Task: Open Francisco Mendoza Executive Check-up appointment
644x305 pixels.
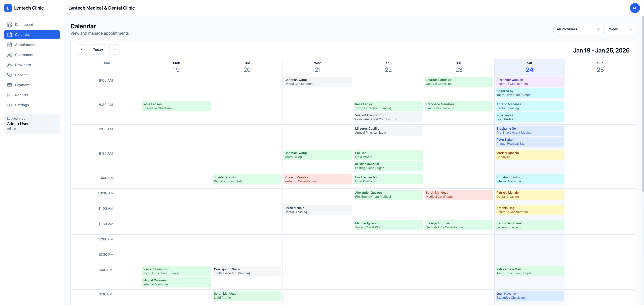Action: (x=459, y=106)
